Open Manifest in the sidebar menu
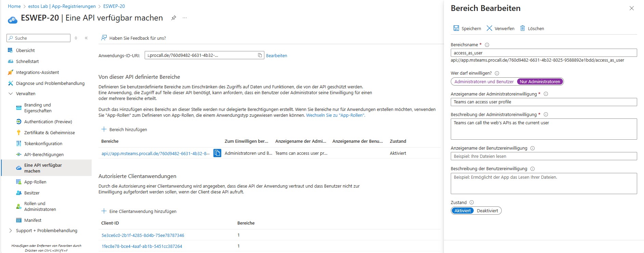Screen dimensions: 644x253 pyautogui.click(x=32, y=220)
